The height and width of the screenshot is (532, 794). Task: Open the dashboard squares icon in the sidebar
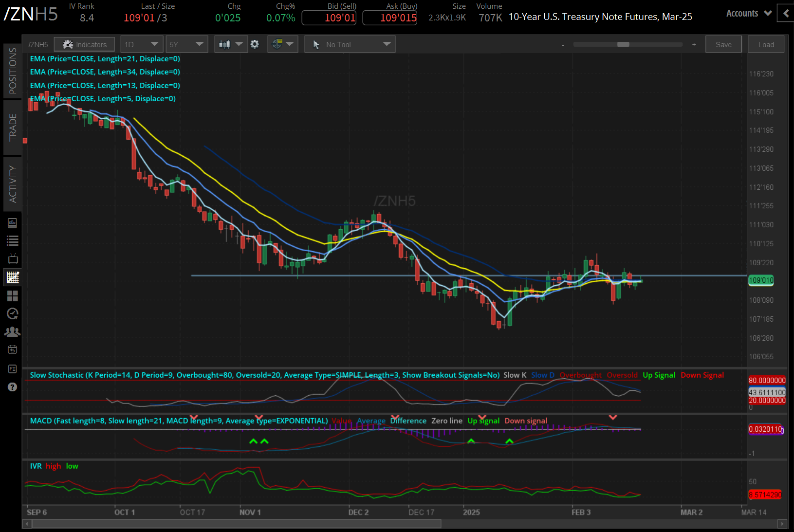coord(12,295)
